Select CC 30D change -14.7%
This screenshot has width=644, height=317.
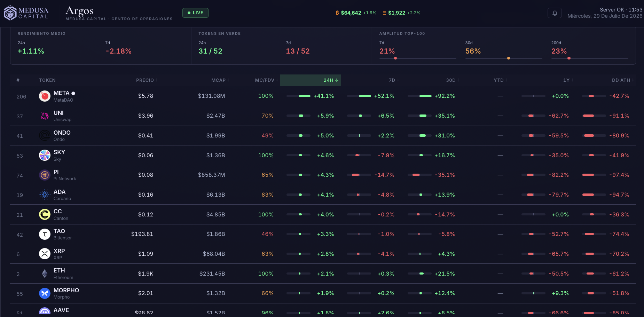(445, 215)
